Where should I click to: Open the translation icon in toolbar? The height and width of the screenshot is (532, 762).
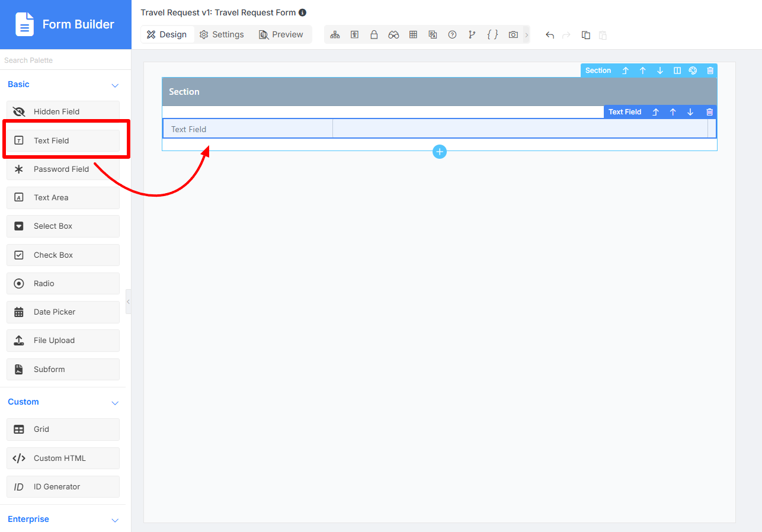pos(433,35)
